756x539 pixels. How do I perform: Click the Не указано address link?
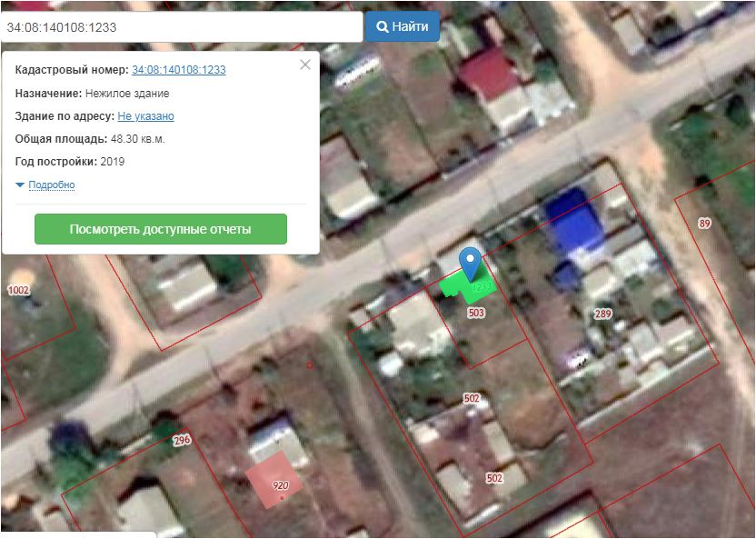(x=145, y=116)
